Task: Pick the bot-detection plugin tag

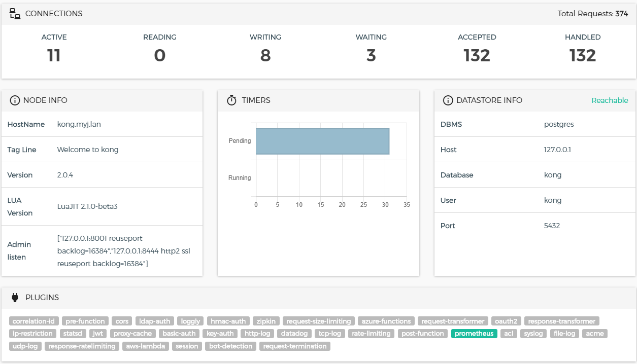Action: [x=230, y=346]
